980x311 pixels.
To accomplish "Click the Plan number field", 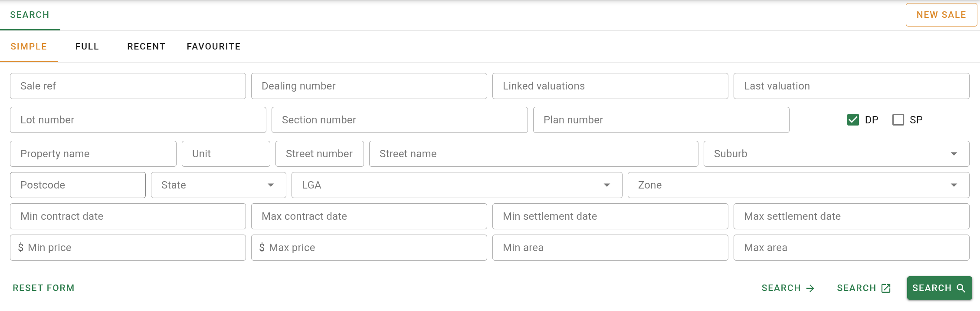I will [x=661, y=120].
